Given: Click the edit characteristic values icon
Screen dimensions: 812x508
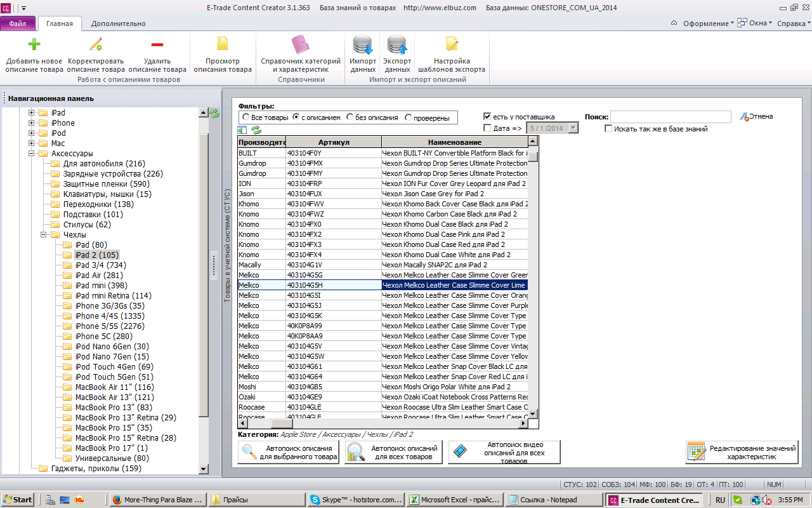Looking at the screenshot, I should [697, 452].
